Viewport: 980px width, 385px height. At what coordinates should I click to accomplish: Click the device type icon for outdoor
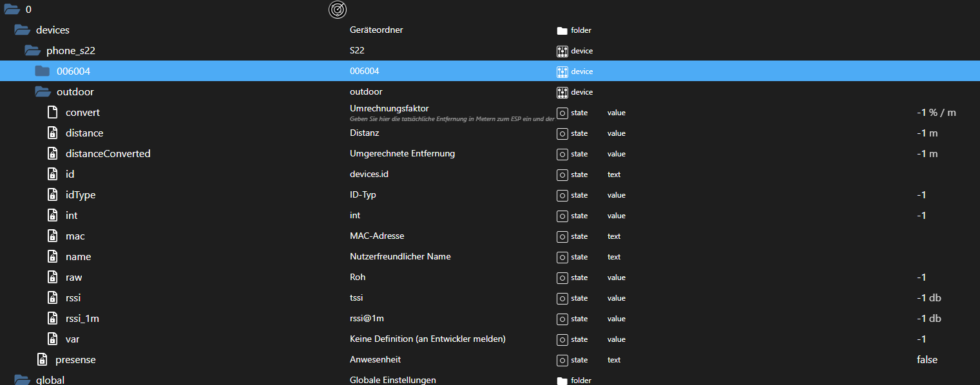pos(562,91)
